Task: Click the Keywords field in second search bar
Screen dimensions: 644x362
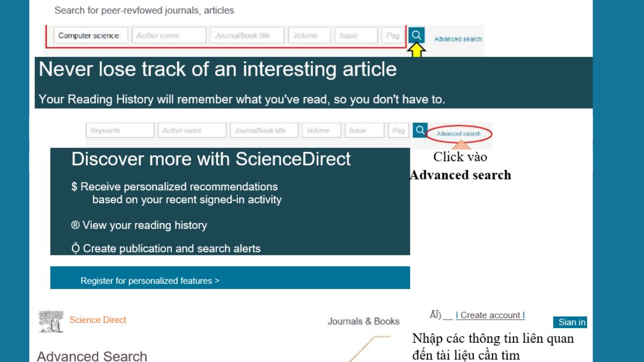Action: tap(120, 130)
